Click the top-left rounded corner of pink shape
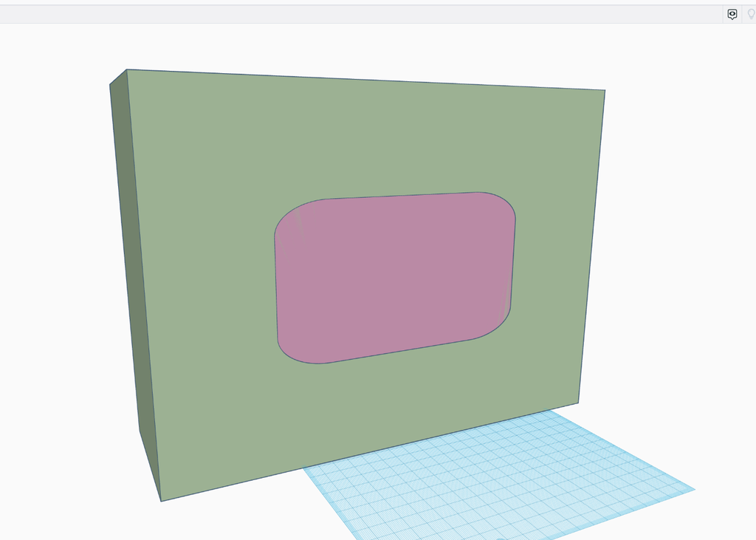This screenshot has width=756, height=540. [292, 216]
